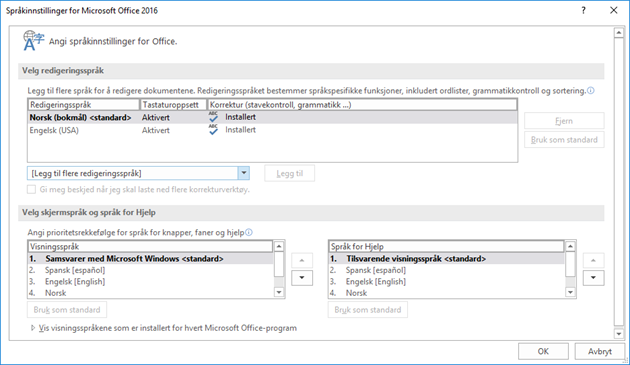Expand 'Vis visningsspråkene som er installert' section
The image size is (630, 365).
(33, 328)
